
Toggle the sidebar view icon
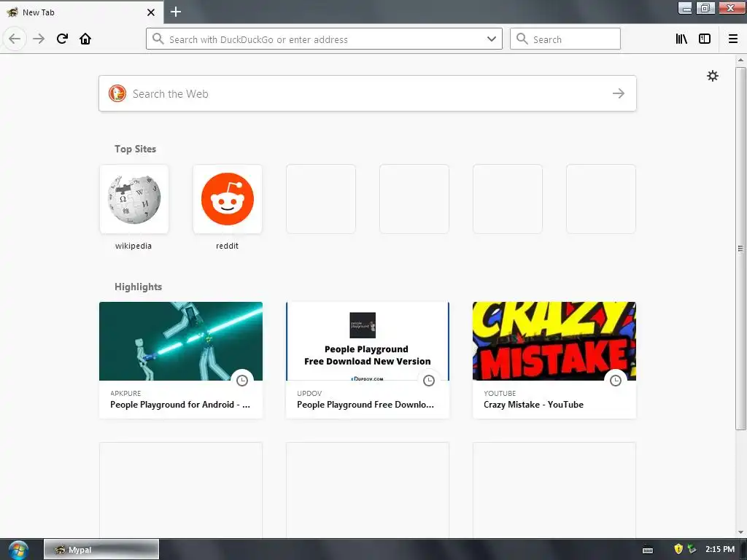tap(705, 39)
